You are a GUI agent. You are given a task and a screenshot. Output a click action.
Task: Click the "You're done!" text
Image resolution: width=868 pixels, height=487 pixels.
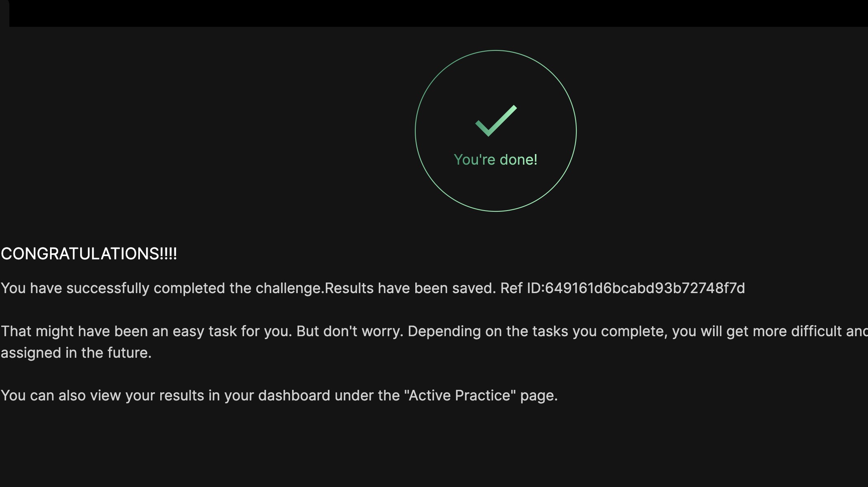(x=495, y=160)
